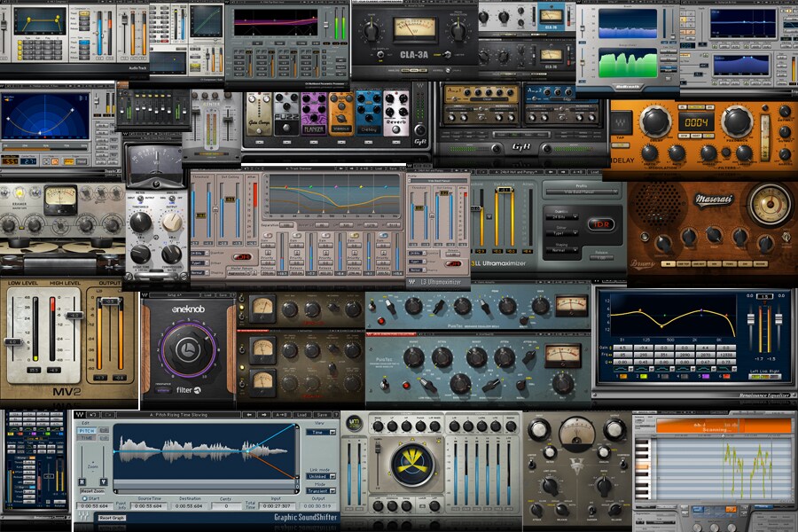Toggle the IDR button in L3 Multimaximizer

point(242,257)
